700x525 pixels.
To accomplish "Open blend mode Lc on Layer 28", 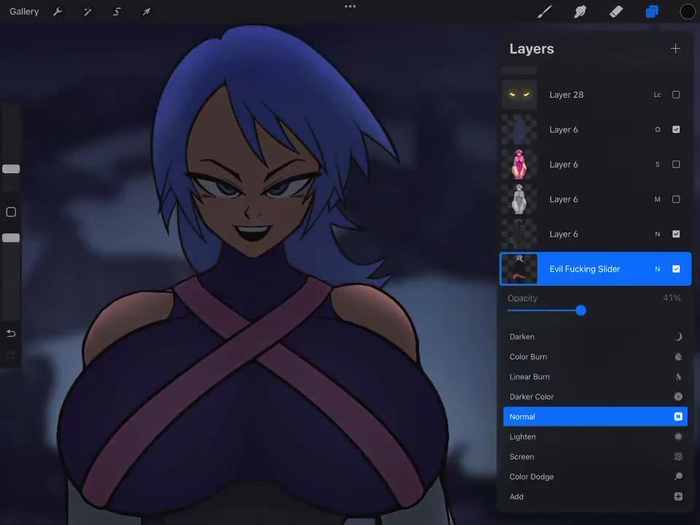I will (657, 95).
